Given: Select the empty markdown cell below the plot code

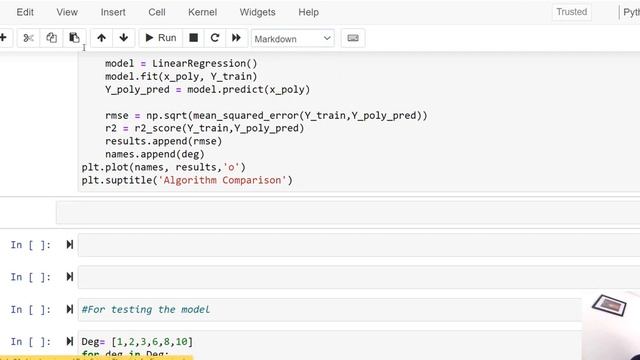Looking at the screenshot, I should [x=348, y=212].
